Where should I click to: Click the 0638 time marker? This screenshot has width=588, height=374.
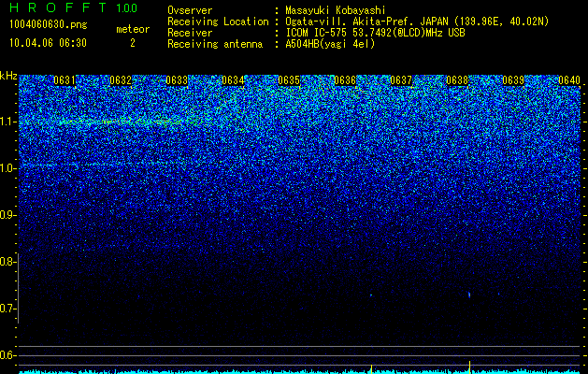457,80
